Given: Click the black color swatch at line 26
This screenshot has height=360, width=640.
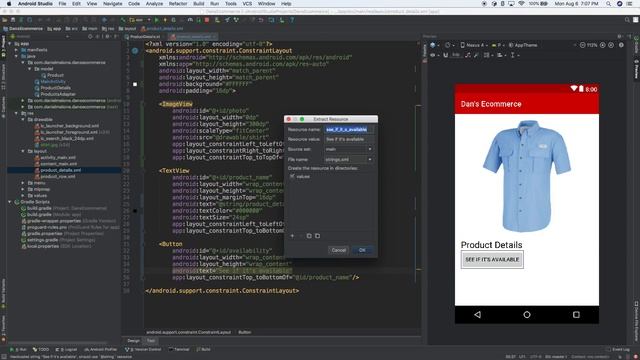Looking at the screenshot, I should (x=135, y=211).
